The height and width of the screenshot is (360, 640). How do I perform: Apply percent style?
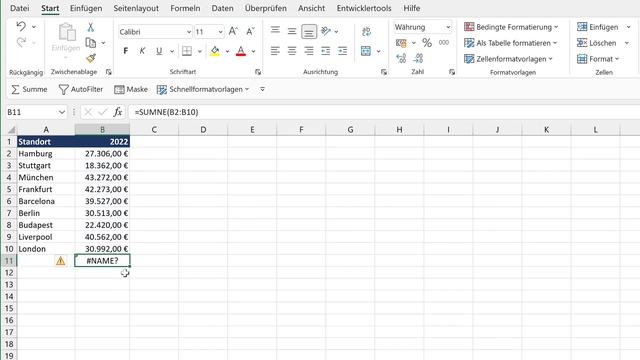[427, 42]
